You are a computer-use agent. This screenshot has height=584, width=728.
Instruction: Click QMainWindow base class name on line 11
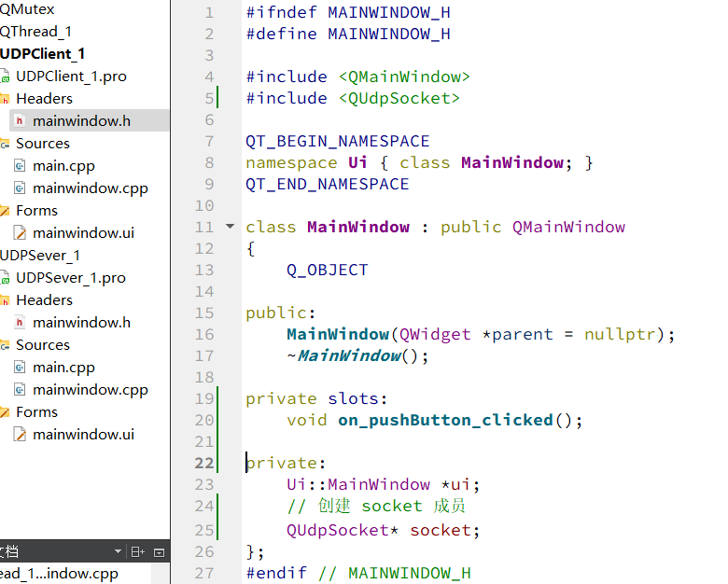point(568,227)
